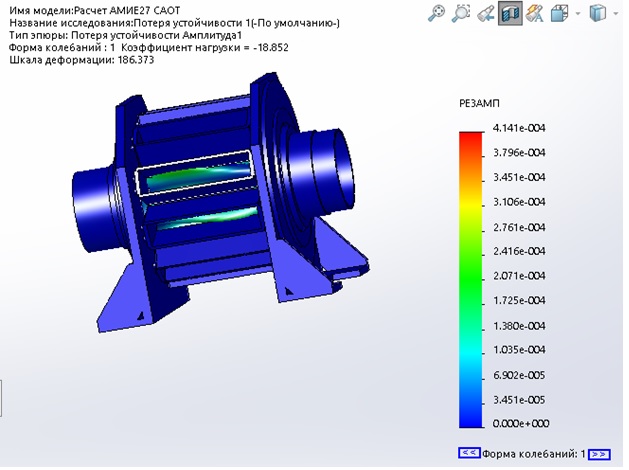
Task: Select the Zoom to Area tool
Action: click(461, 13)
